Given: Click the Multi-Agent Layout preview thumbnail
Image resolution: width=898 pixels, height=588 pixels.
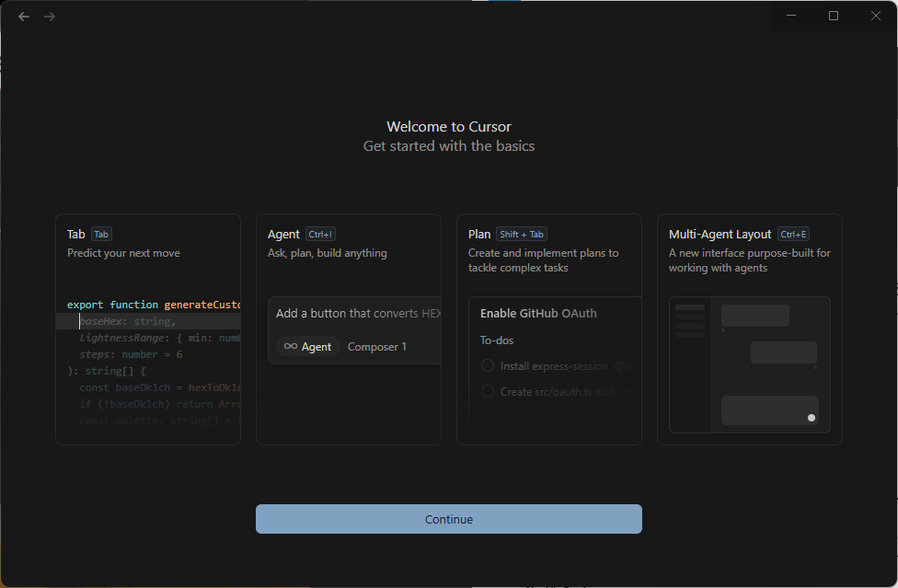Looking at the screenshot, I should click(x=749, y=364).
